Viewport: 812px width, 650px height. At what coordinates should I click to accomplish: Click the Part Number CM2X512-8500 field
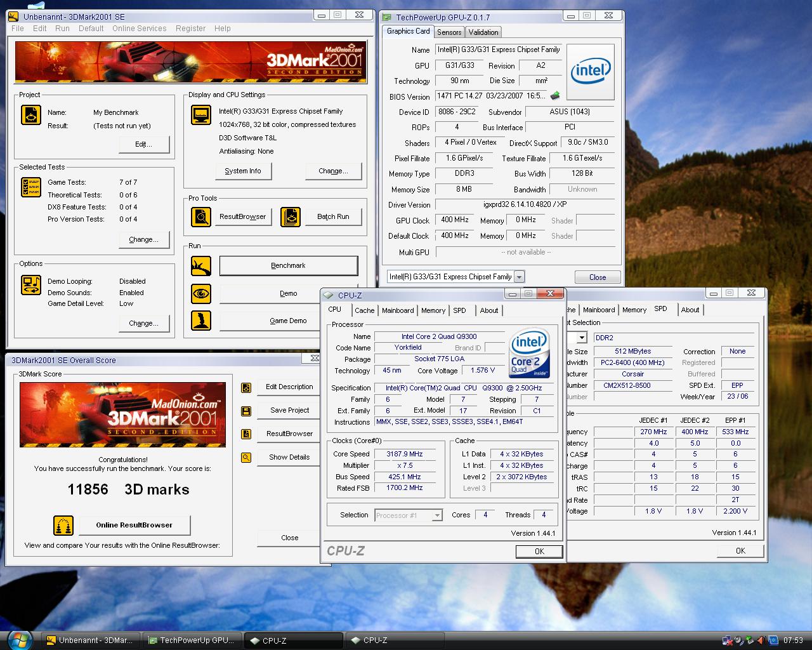[x=633, y=386]
